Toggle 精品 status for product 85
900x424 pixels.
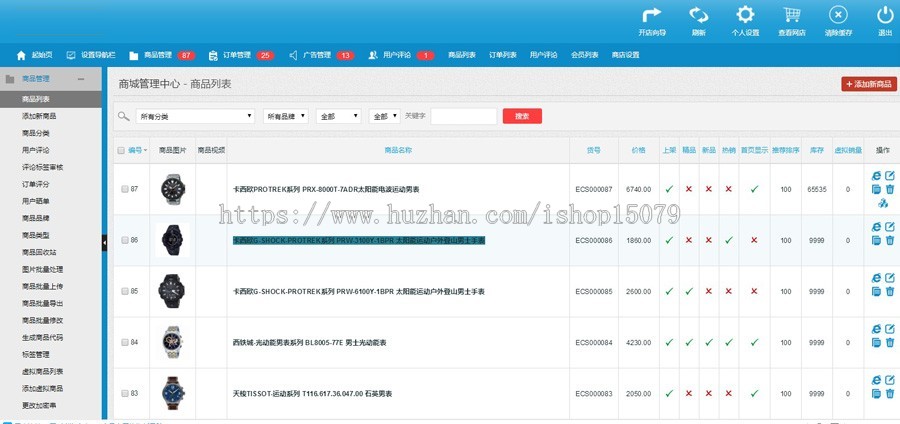click(x=689, y=291)
